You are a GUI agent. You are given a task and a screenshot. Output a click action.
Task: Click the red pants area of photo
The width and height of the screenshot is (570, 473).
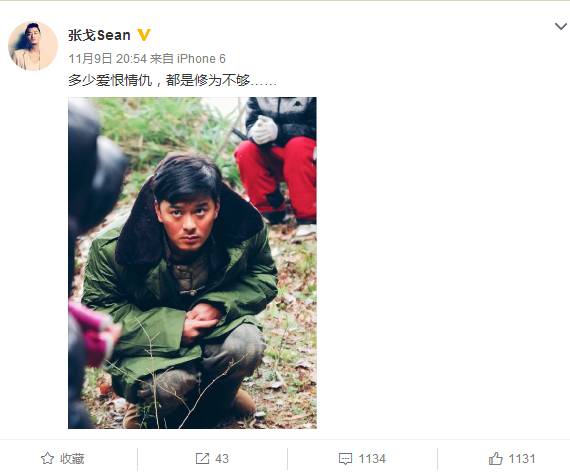(x=277, y=176)
